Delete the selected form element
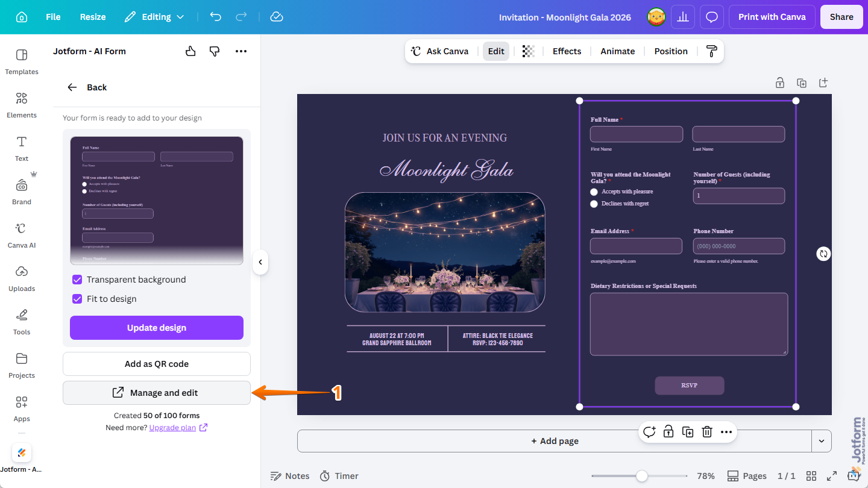 [707, 432]
